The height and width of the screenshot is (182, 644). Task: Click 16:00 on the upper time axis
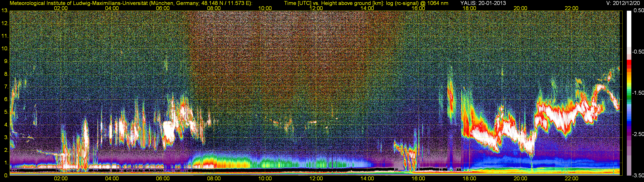[x=418, y=8]
